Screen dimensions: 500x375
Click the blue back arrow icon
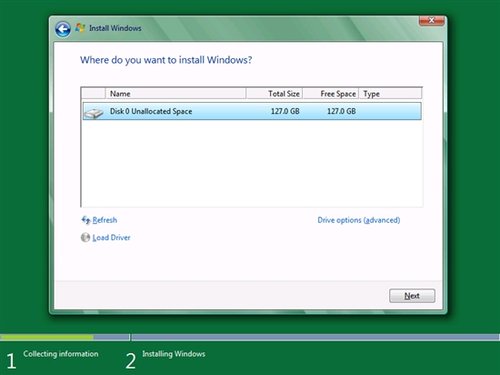tap(63, 29)
